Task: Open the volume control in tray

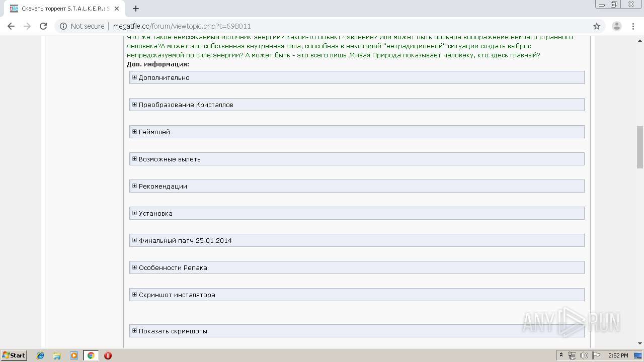Action: 584,355
